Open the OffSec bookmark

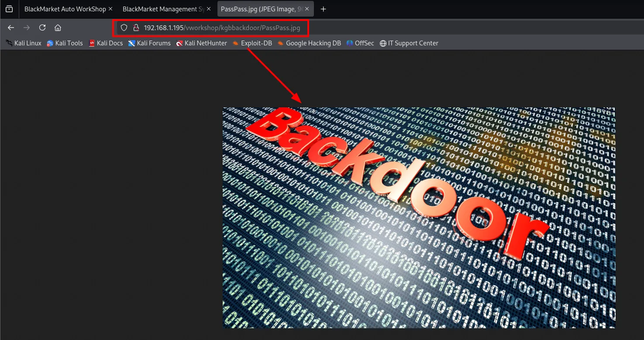(x=360, y=43)
